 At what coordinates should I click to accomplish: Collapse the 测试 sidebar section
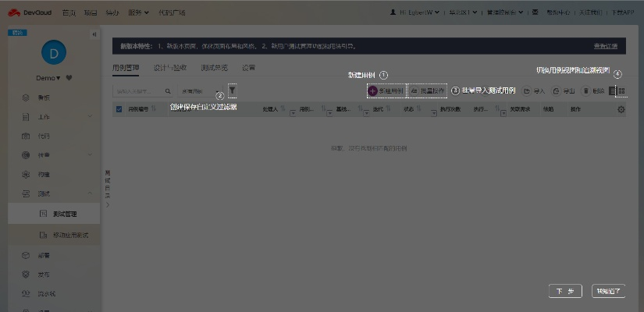tap(90, 193)
